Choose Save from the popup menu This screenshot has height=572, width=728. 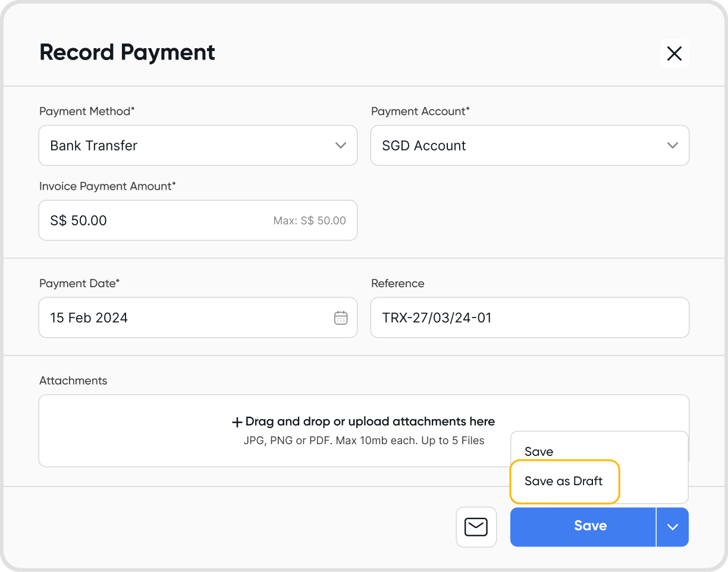click(539, 451)
